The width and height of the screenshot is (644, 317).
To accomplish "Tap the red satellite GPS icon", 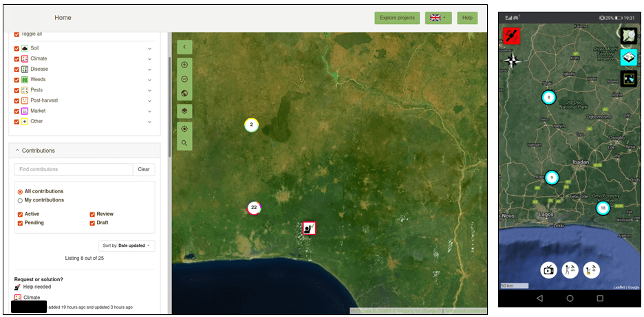I will (x=511, y=36).
